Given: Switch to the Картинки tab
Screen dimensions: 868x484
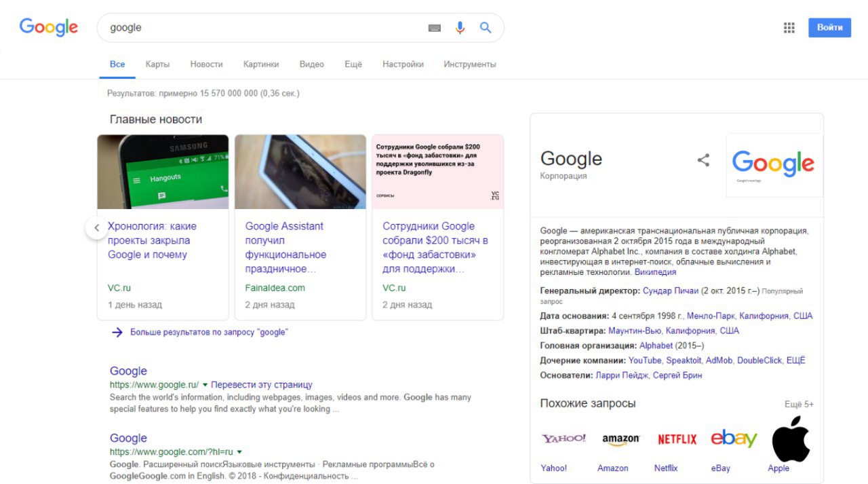Looking at the screenshot, I should pos(261,64).
